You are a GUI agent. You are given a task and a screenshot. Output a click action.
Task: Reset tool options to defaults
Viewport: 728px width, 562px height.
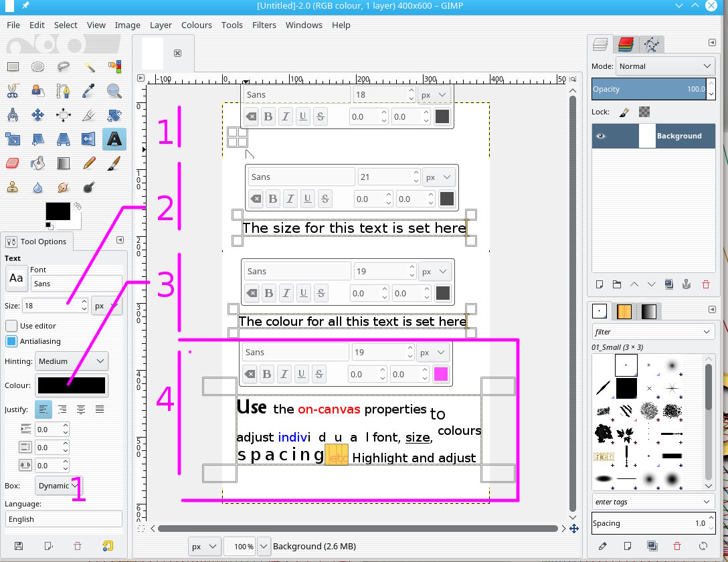point(108,546)
